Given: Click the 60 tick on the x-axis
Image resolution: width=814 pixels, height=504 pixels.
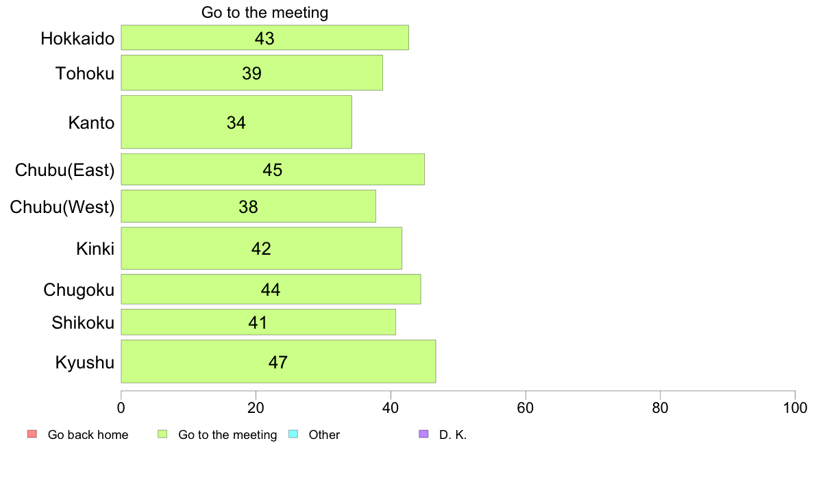Looking at the screenshot, I should pyautogui.click(x=526, y=408).
